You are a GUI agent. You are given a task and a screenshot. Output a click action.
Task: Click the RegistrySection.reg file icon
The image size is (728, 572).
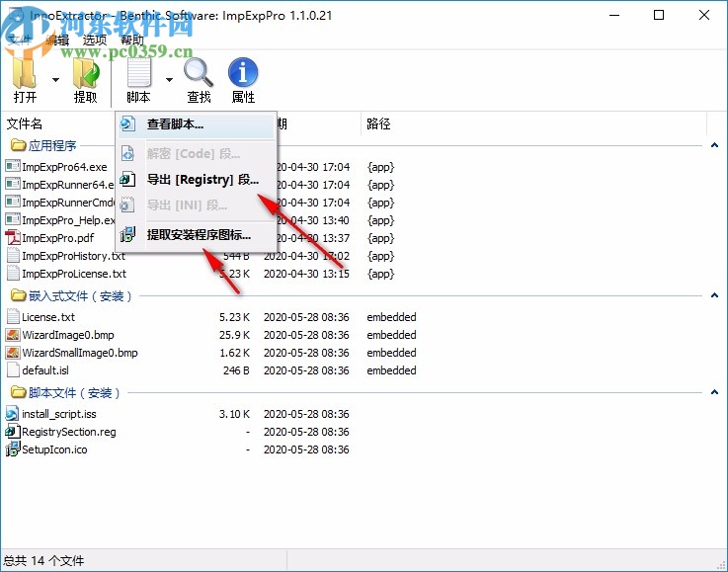pos(13,432)
